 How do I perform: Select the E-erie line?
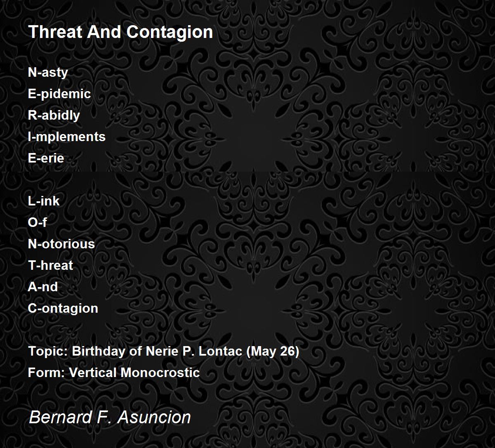46,158
